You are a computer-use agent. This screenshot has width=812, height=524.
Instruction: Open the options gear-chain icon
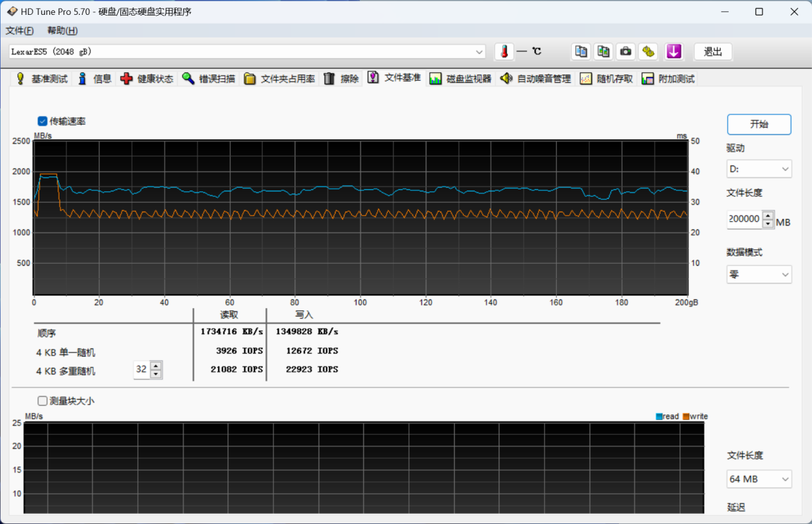click(x=648, y=52)
